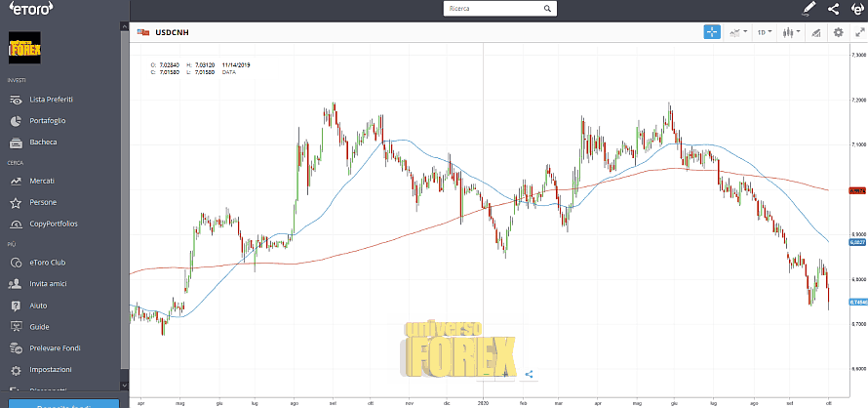The width and height of the screenshot is (868, 408).
Task: Type in the Ricerca search field
Action: 493,9
